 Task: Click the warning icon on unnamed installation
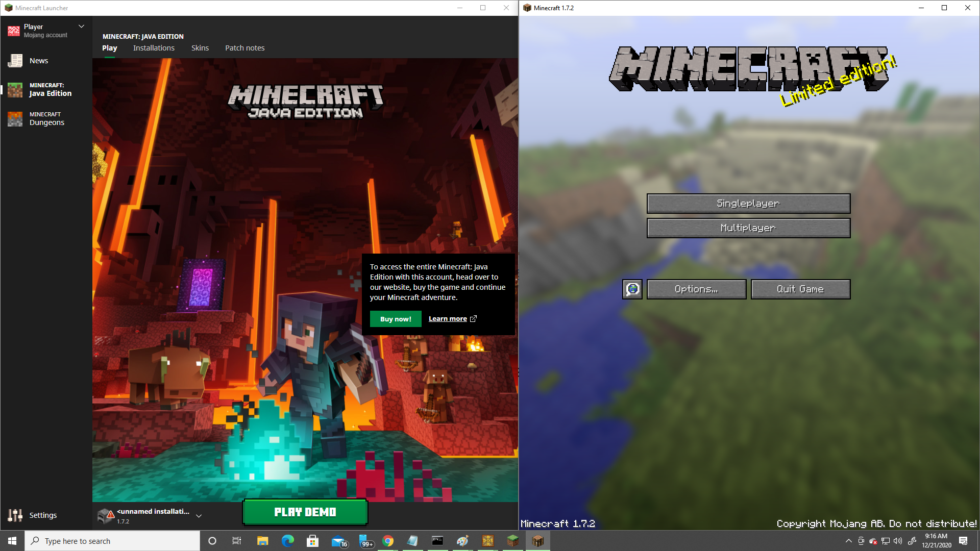pos(110,513)
